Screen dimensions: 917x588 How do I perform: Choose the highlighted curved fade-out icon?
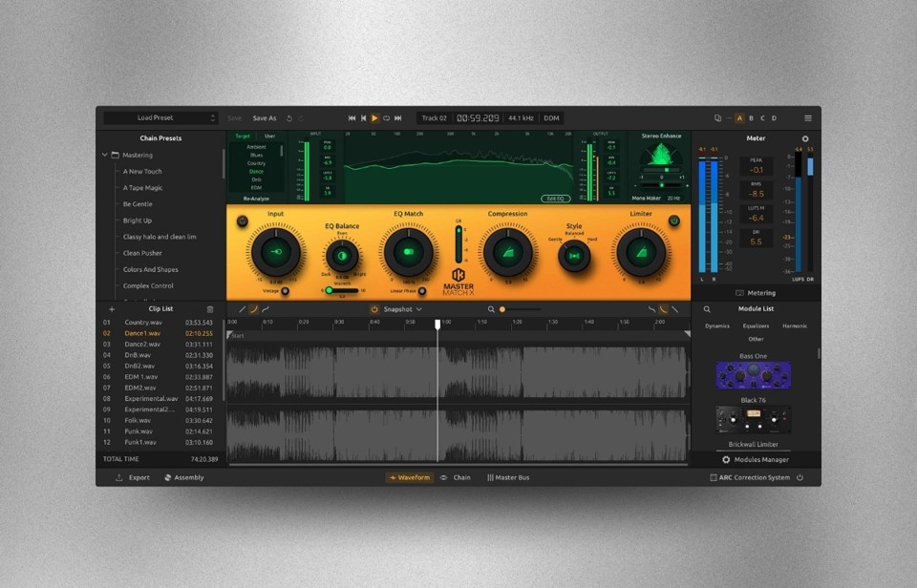[x=663, y=309]
